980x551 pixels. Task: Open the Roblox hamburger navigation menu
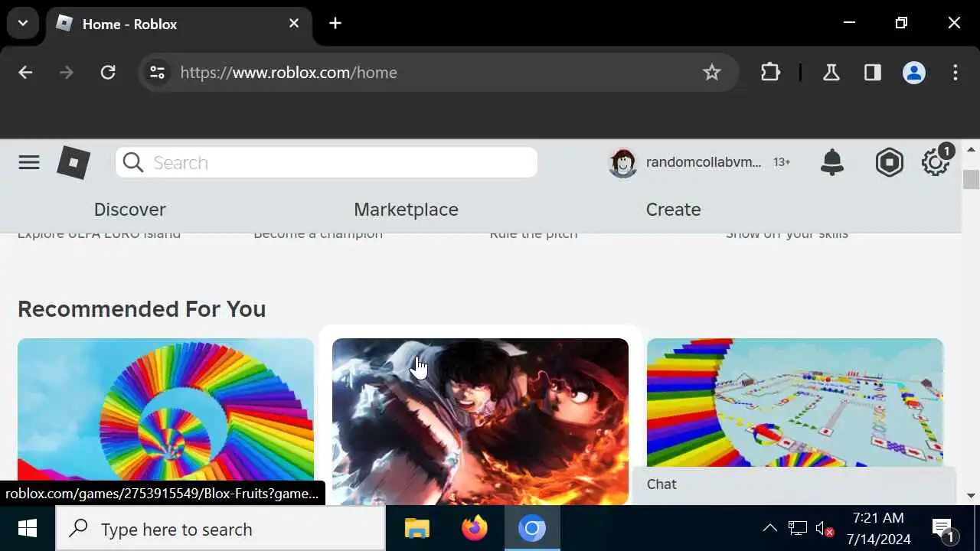tap(29, 162)
